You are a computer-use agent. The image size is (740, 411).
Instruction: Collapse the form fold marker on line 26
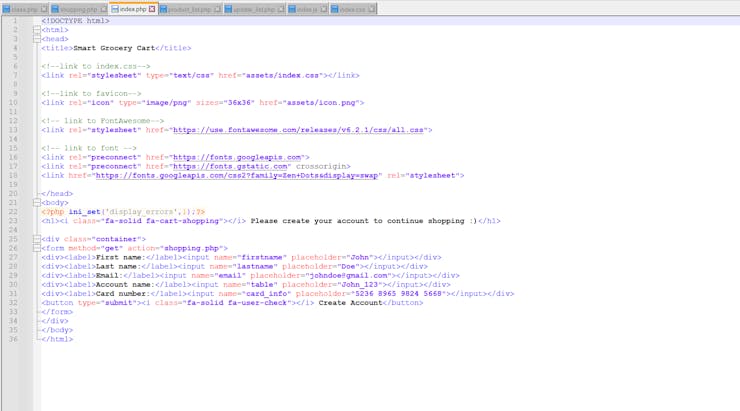(x=37, y=248)
